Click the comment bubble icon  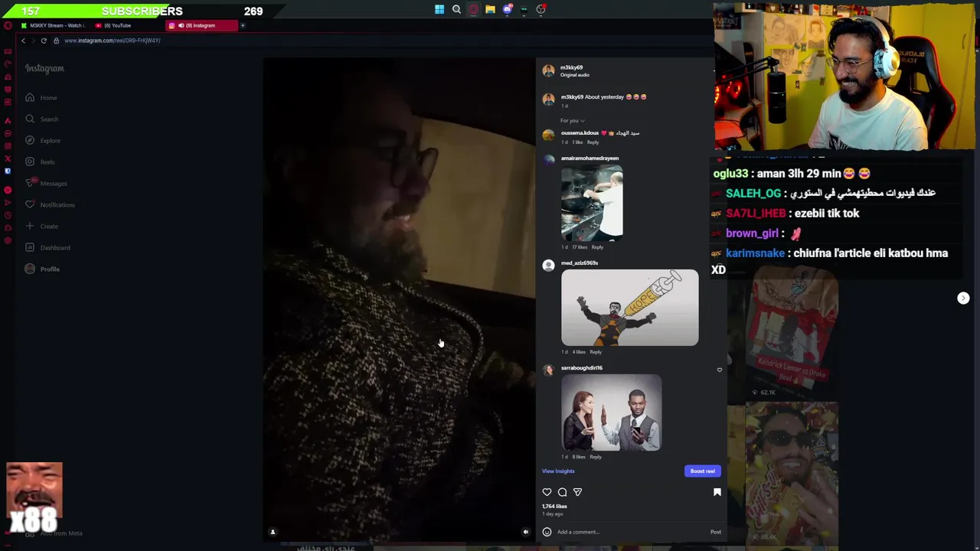562,492
